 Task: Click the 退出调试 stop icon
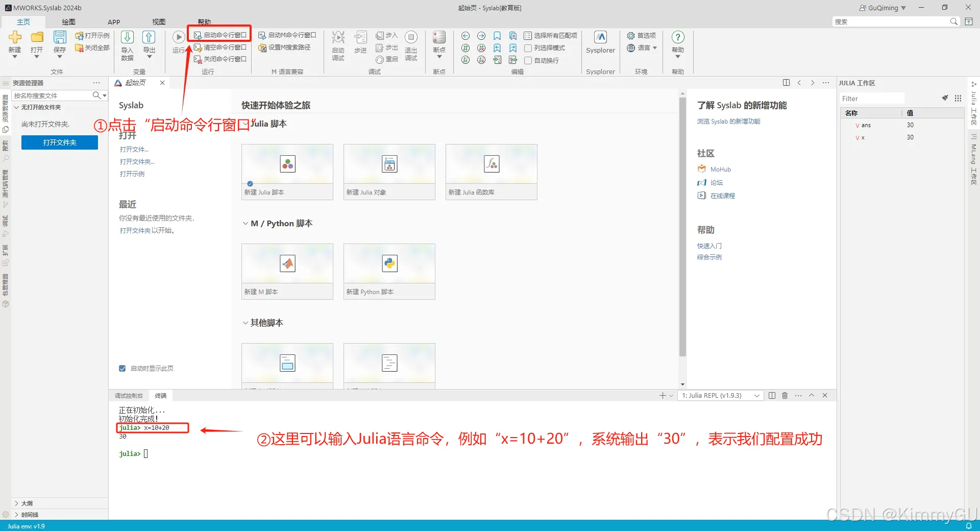[411, 37]
